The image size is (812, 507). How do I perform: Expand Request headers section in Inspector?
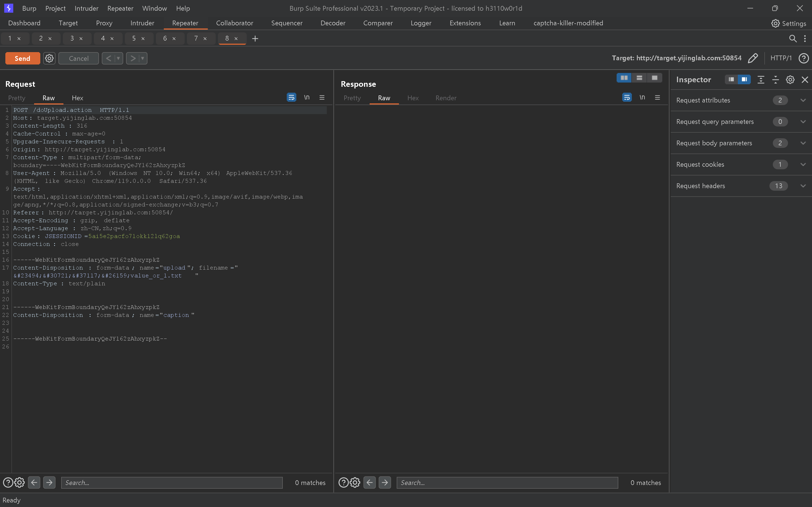[803, 186]
